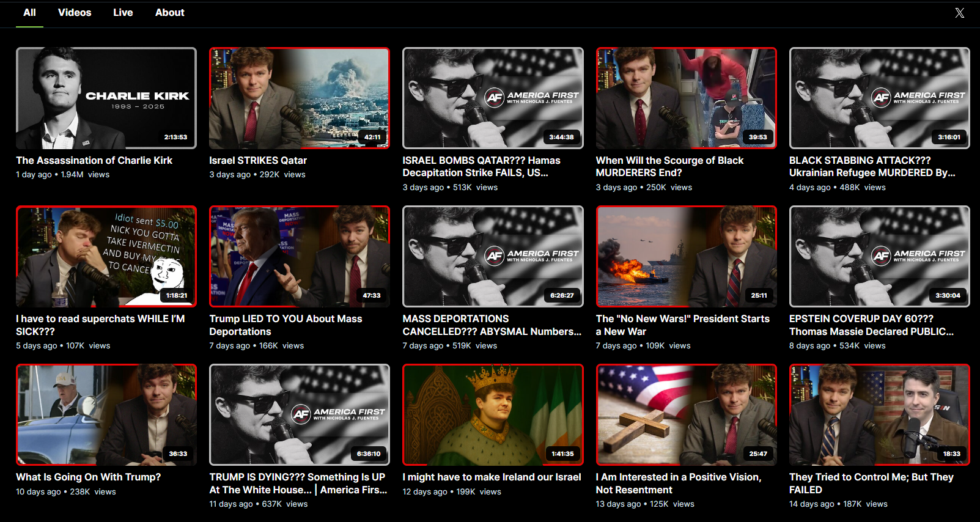Image resolution: width=980 pixels, height=522 pixels.
Task: Click '7 days ago • 109K views' text
Action: tap(643, 346)
